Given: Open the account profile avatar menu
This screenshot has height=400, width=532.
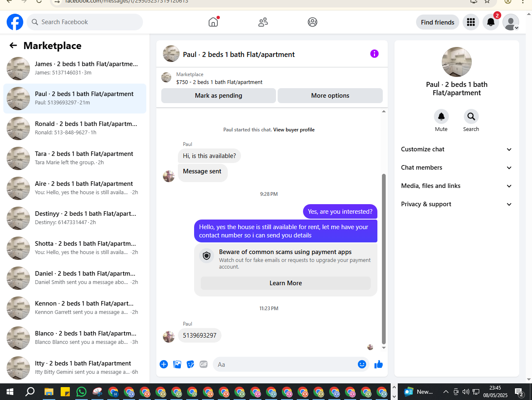Looking at the screenshot, I should pos(511,22).
